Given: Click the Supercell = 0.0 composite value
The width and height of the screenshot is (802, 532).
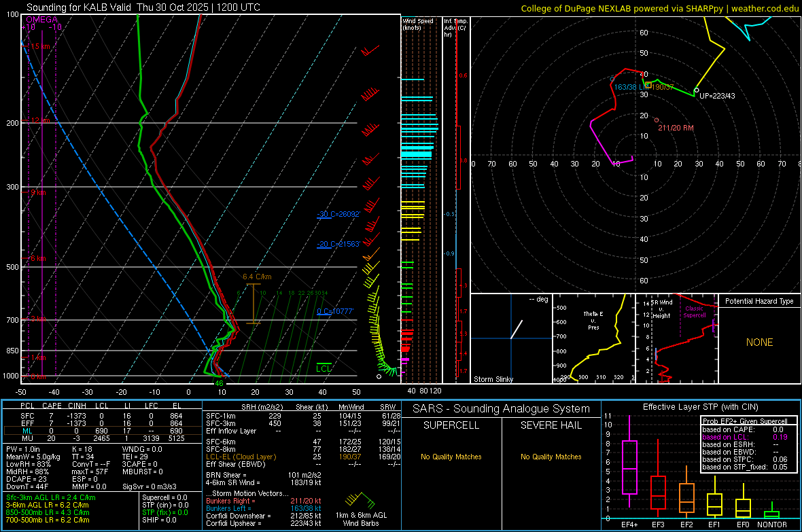Looking at the screenshot, I should pyautogui.click(x=164, y=497).
